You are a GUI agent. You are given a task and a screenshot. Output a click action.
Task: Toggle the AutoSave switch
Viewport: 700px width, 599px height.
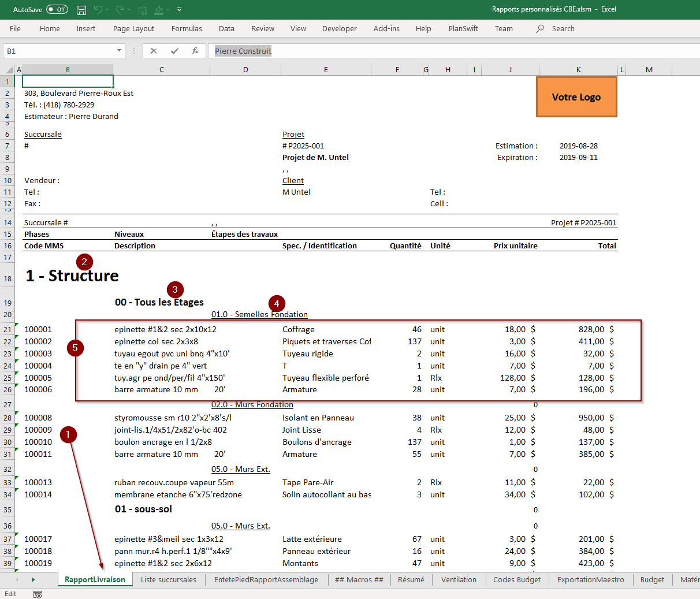(57, 10)
